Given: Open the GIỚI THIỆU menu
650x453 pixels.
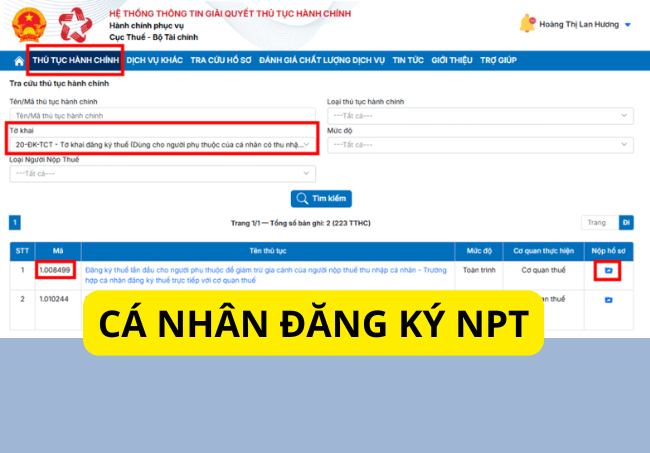Looking at the screenshot, I should coord(452,60).
